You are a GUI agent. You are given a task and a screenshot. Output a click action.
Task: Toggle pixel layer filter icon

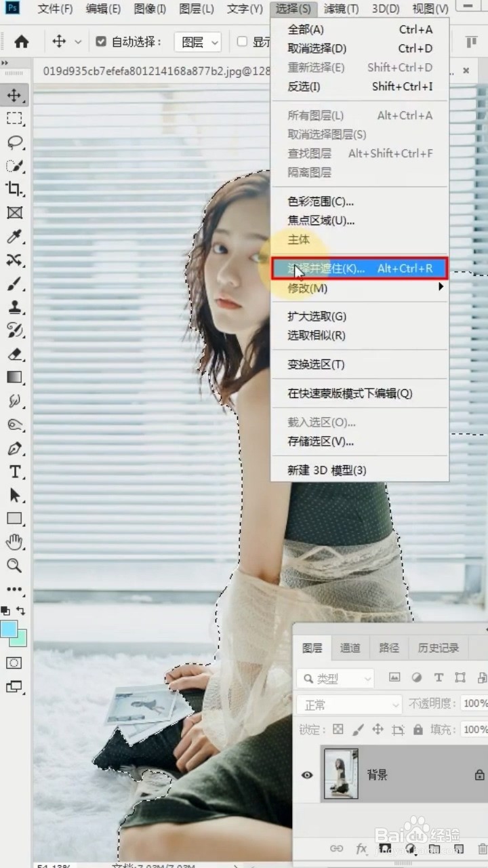[394, 677]
